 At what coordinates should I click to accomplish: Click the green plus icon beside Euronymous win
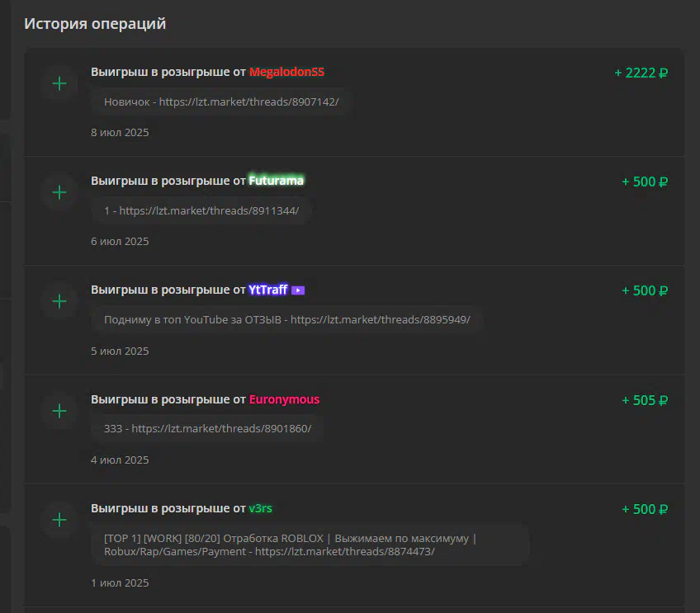coord(59,410)
